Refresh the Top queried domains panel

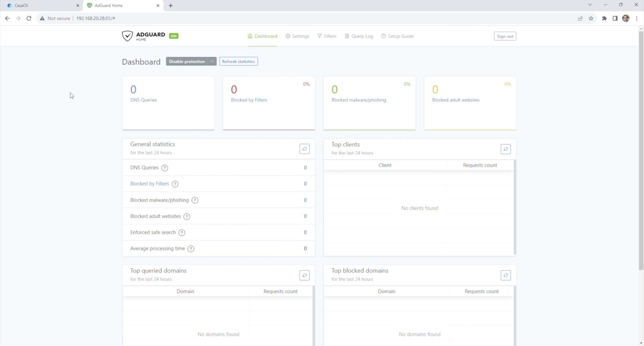point(304,275)
